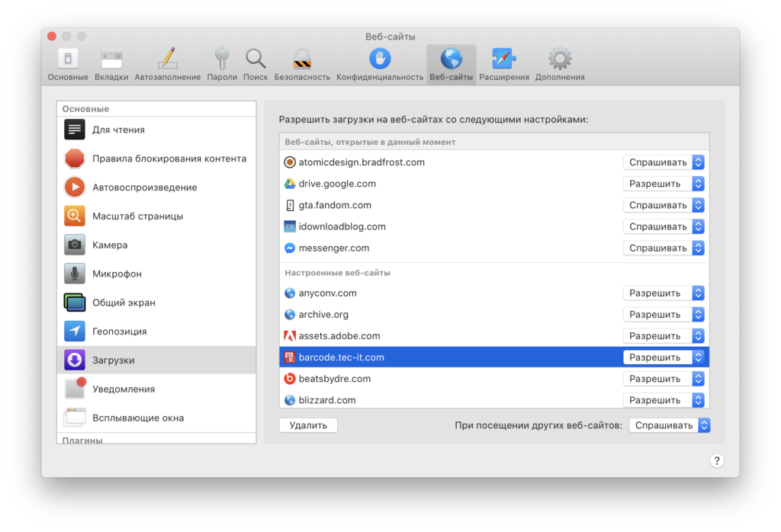
Task: Open dropdown for blizzard.com
Action: [x=664, y=400]
